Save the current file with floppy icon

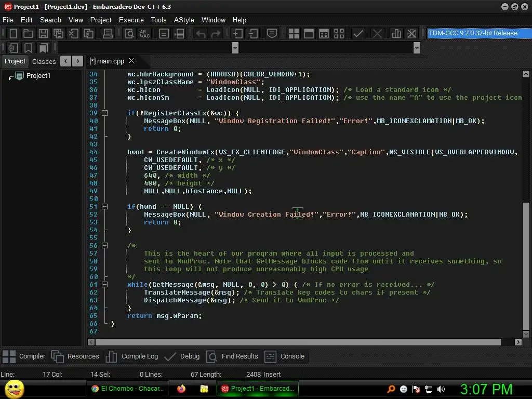[43, 34]
